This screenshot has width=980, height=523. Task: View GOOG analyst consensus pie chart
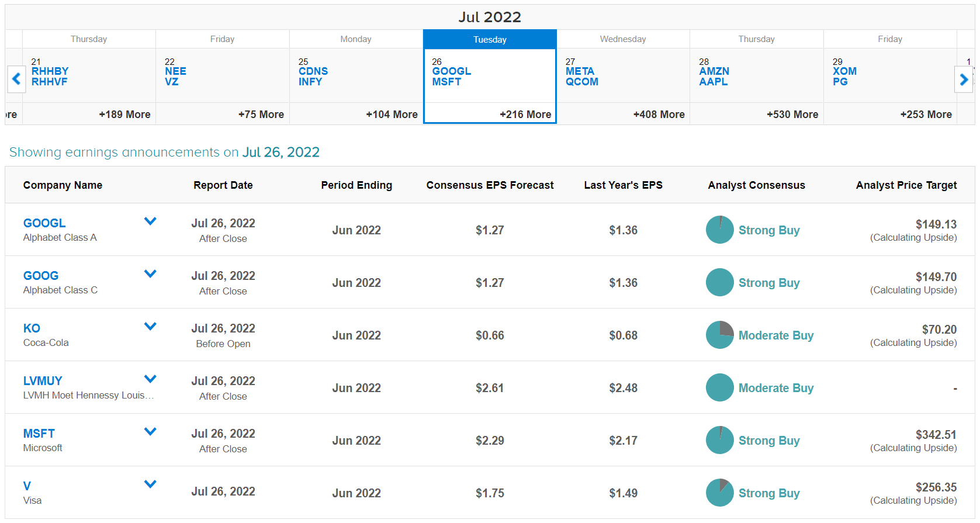coord(719,282)
